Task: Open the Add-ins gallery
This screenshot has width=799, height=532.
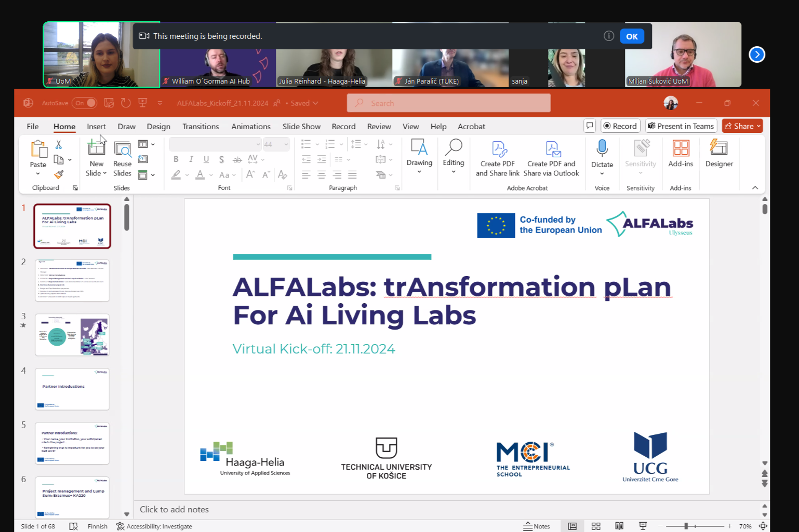Action: point(681,154)
